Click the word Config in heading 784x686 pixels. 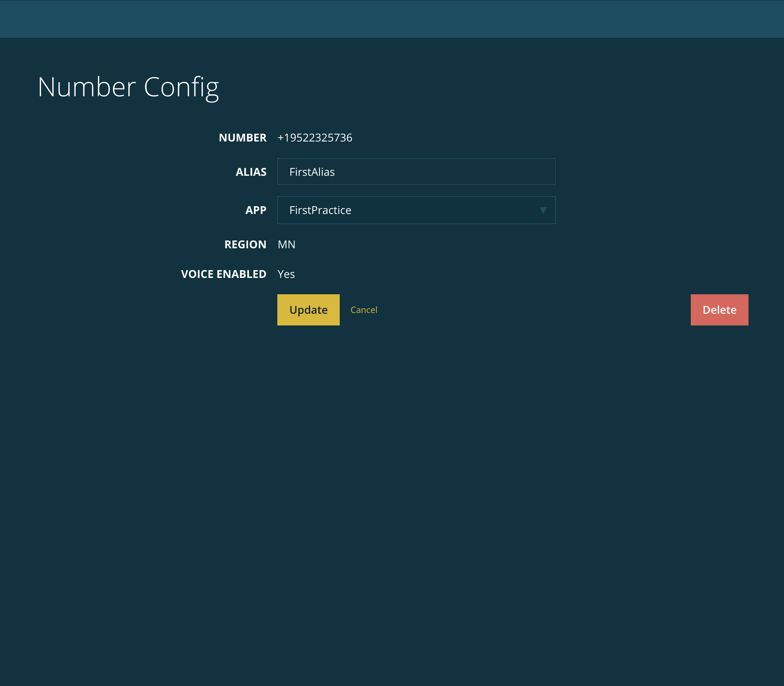click(181, 87)
